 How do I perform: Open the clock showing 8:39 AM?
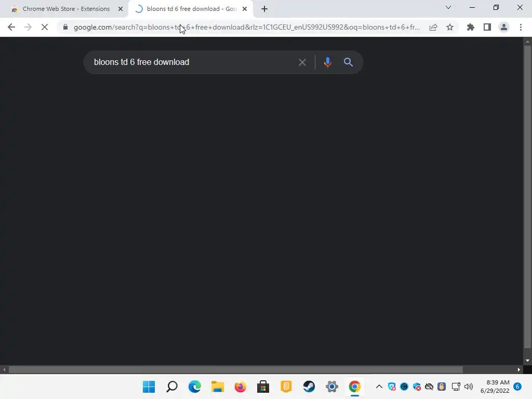click(495, 387)
